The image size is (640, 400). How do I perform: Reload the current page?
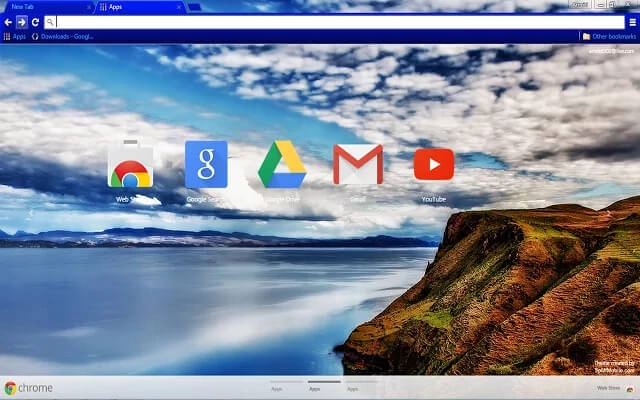[x=35, y=22]
